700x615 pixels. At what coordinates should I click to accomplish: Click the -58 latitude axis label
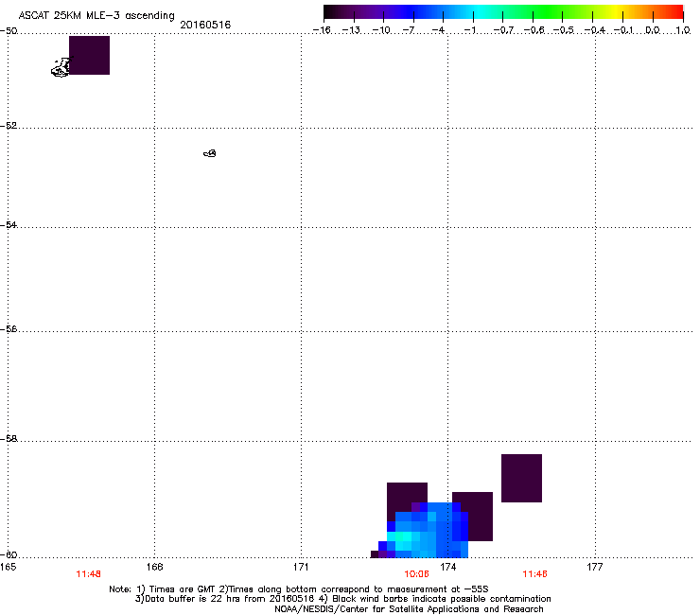(x=9, y=439)
